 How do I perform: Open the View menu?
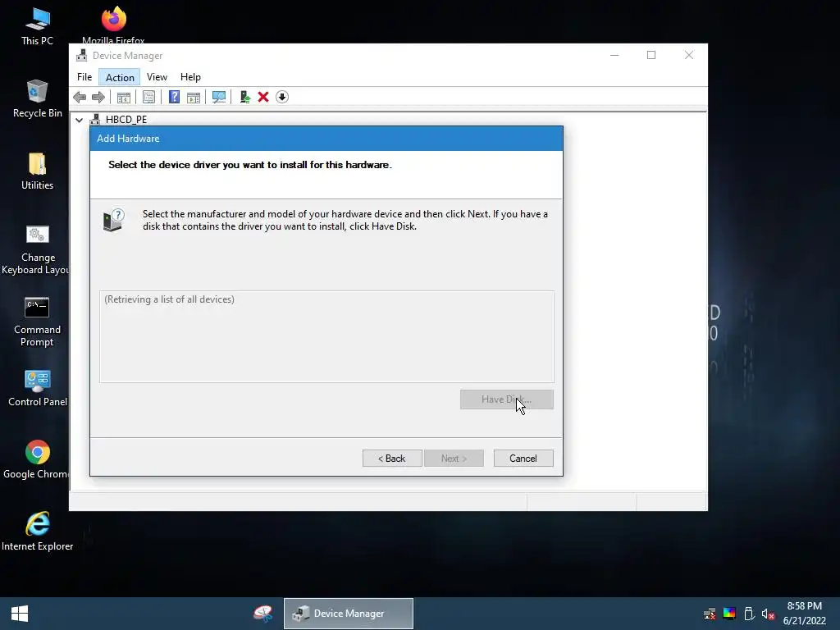click(157, 77)
